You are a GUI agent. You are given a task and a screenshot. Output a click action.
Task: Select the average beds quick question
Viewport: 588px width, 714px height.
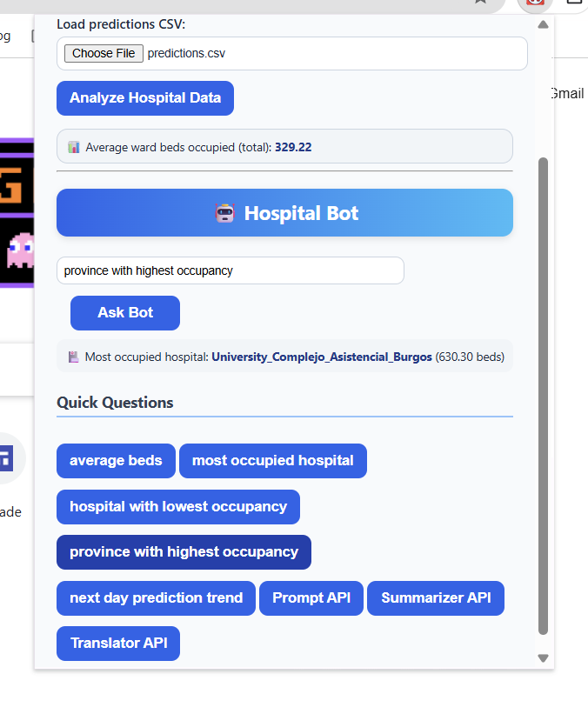[x=115, y=460]
